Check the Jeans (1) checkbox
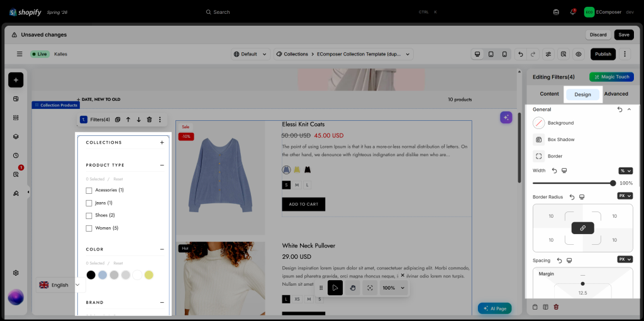The height and width of the screenshot is (321, 644). coord(89,203)
